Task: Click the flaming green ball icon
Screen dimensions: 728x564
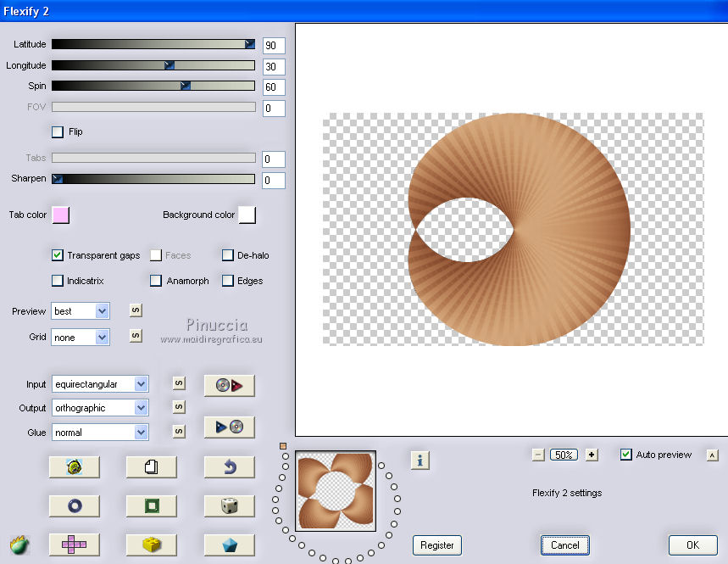Action: pos(19,545)
